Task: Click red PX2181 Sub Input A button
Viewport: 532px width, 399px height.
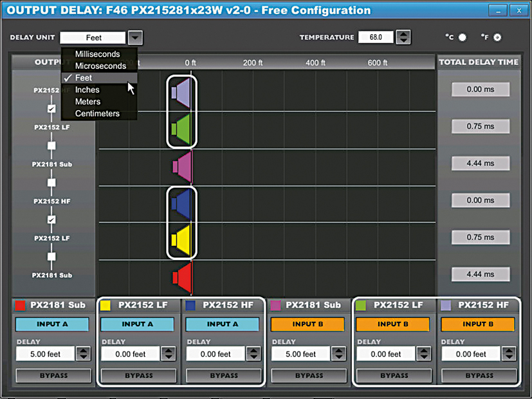Action: point(52,324)
